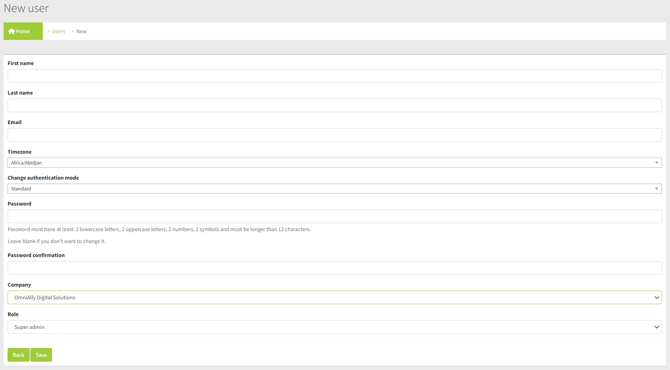The image size is (670, 370).
Task: Click the Home breadcrumb button
Action: (x=23, y=31)
